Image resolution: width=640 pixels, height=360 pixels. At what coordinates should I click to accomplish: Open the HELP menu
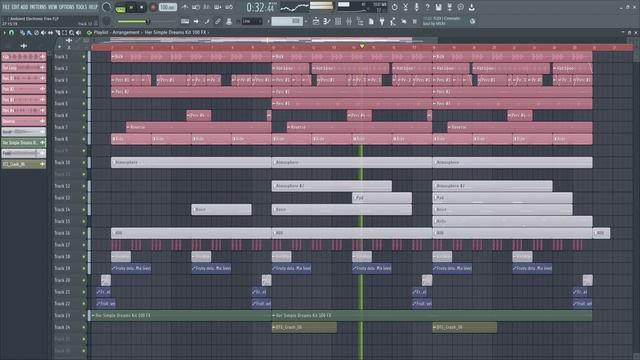(x=93, y=7)
